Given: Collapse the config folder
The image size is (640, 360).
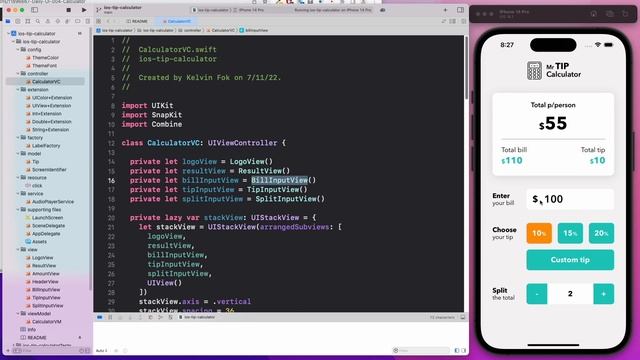Looking at the screenshot, I should click(x=18, y=49).
